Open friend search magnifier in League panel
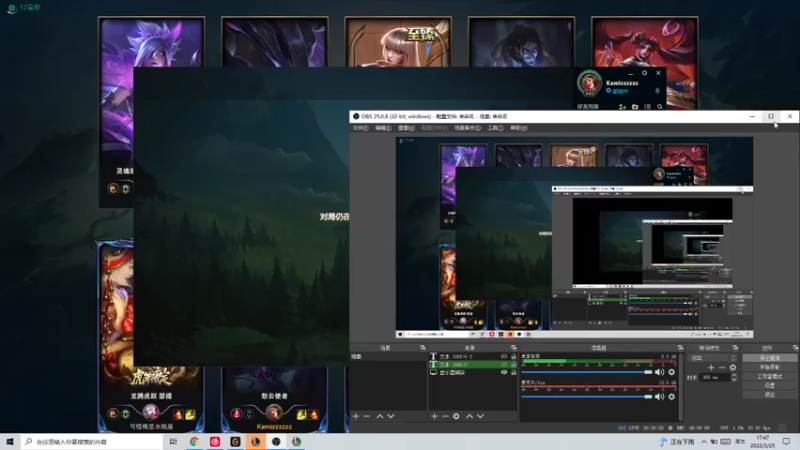This screenshot has width=800, height=450. (660, 107)
